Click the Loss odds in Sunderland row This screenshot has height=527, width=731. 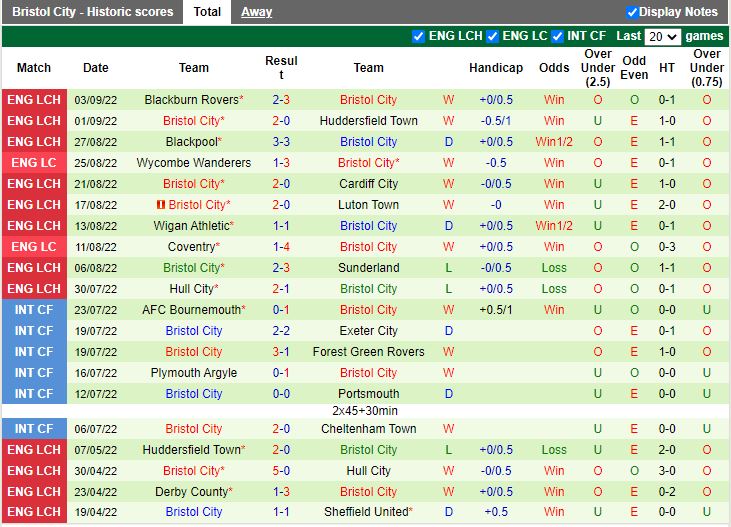tap(554, 268)
